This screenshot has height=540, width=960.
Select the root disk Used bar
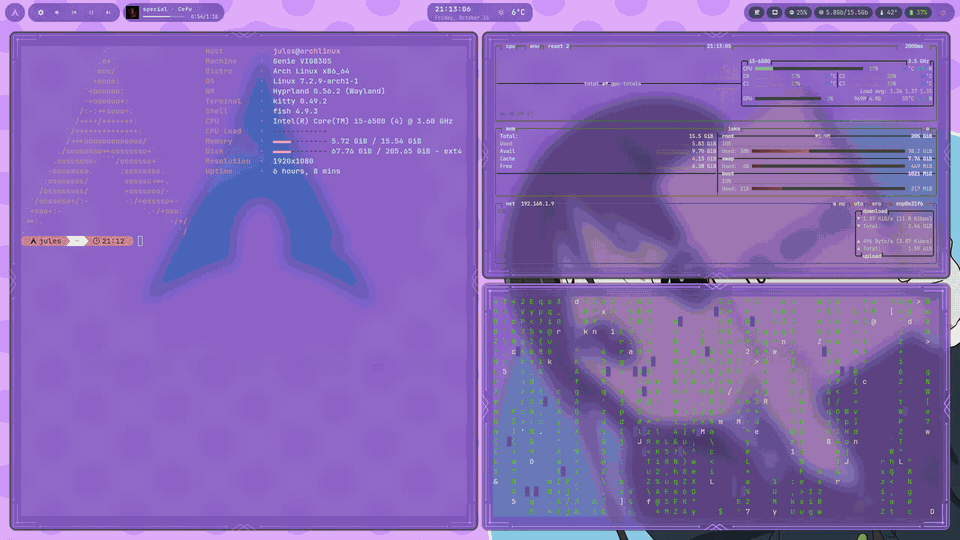827,151
